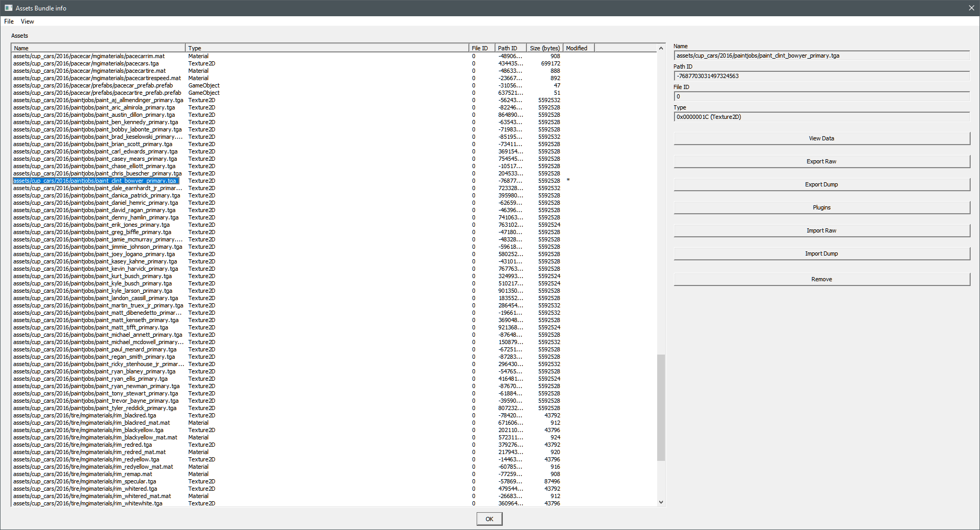The height and width of the screenshot is (530, 980).
Task: Select the pacecar_prefab.prefab row
Action: point(334,85)
